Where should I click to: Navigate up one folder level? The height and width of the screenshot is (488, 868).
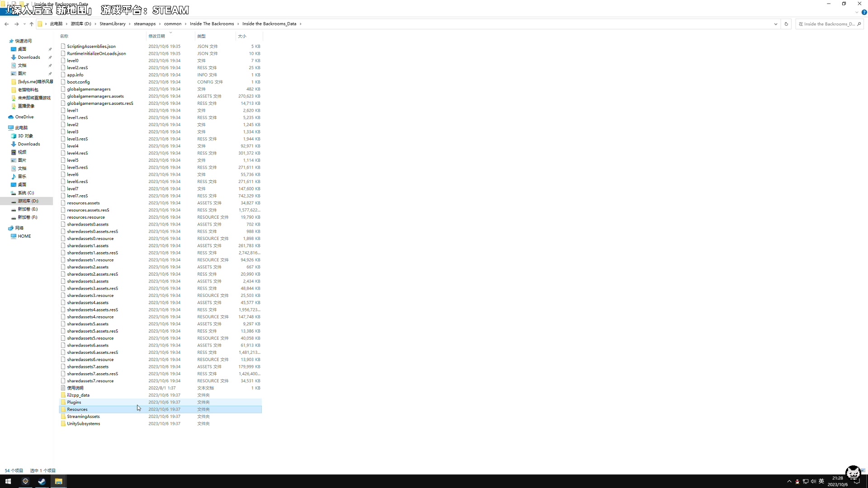tap(32, 24)
